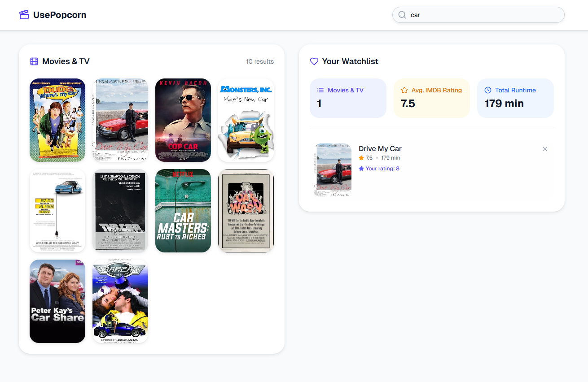The image size is (588, 382).
Task: Click the heart icon next to Your Watchlist
Action: click(314, 61)
